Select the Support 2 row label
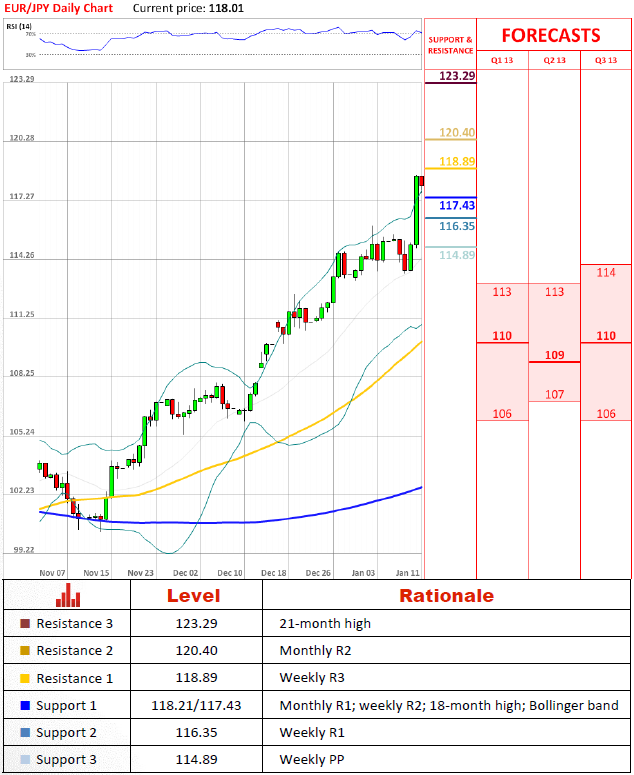Viewport: 634px width, 775px height. 66,732
